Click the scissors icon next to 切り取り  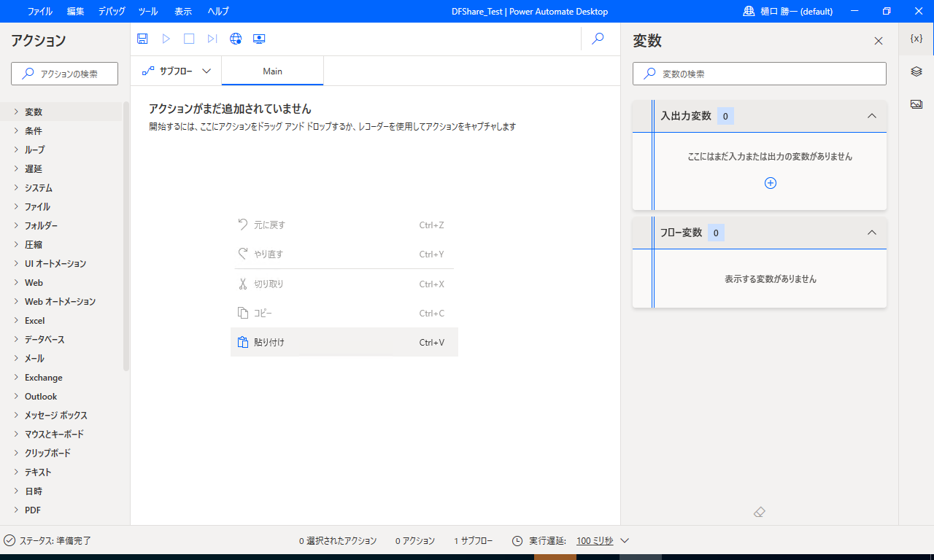coord(244,284)
